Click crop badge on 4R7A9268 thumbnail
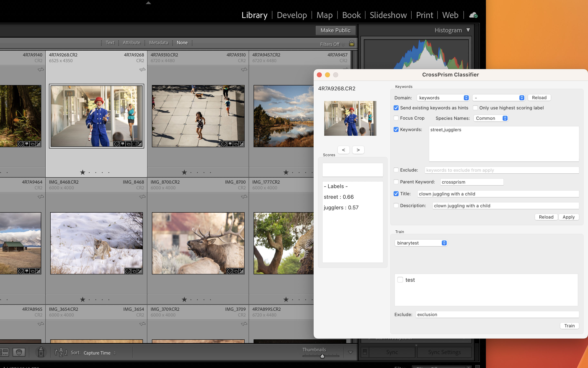Image resolution: width=588 pixels, height=368 pixels. [x=134, y=144]
